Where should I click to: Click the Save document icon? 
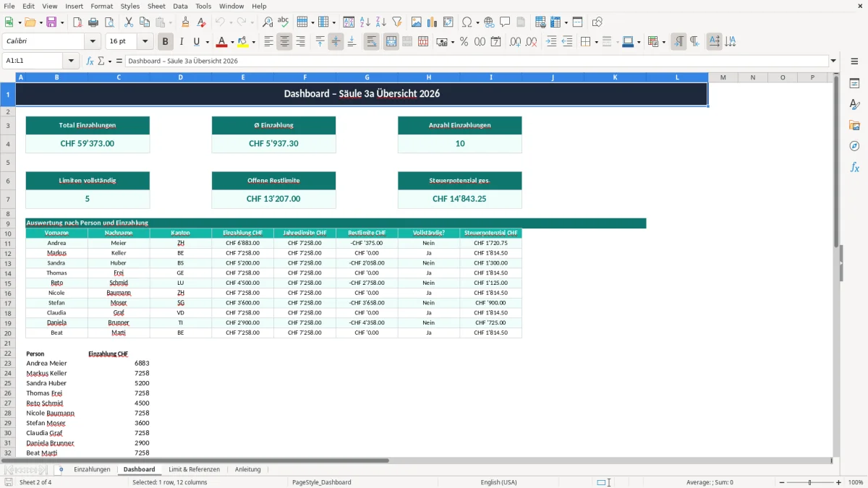click(51, 22)
